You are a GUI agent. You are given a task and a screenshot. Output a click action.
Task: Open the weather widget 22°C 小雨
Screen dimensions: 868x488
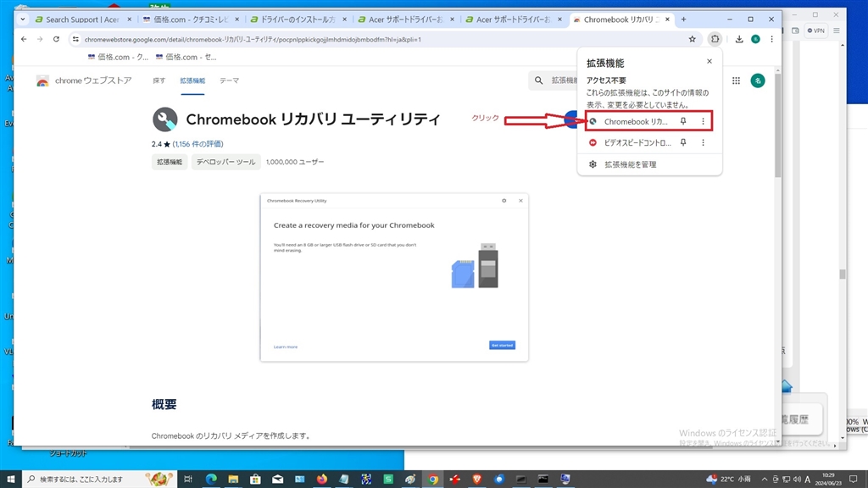click(x=728, y=480)
